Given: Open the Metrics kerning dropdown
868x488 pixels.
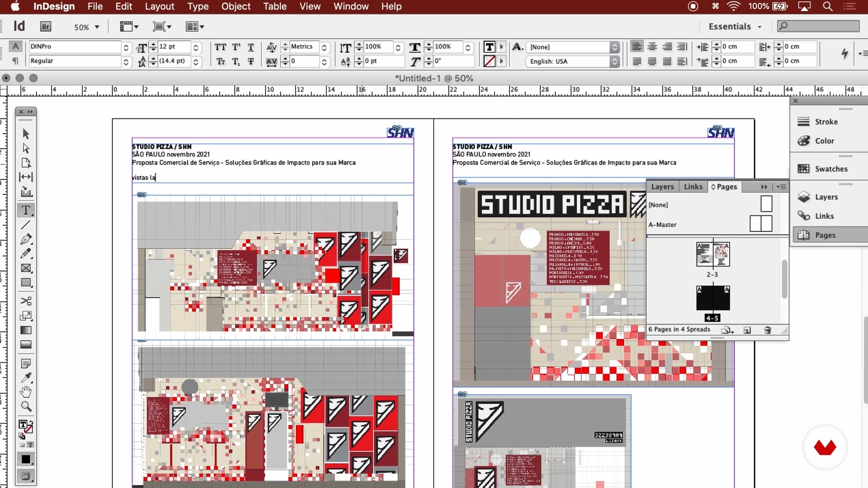Looking at the screenshot, I should 324,47.
